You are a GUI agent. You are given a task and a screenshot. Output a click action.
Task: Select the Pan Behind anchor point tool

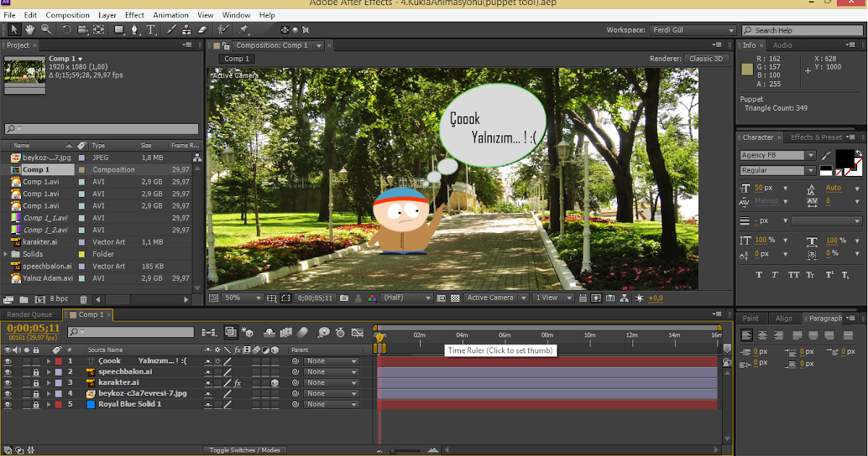click(x=99, y=30)
